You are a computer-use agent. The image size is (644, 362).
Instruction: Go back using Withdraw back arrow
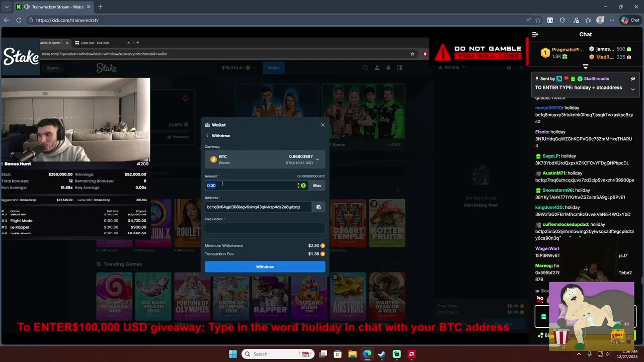207,136
